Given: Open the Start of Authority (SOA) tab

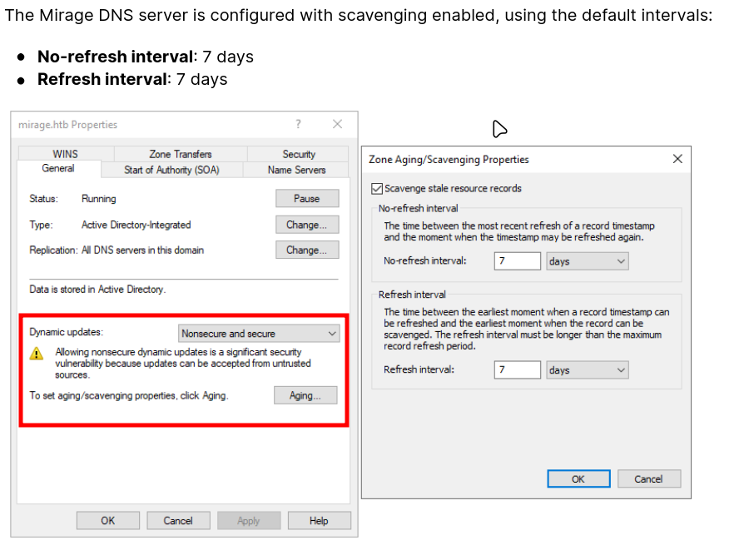Looking at the screenshot, I should 171,170.
